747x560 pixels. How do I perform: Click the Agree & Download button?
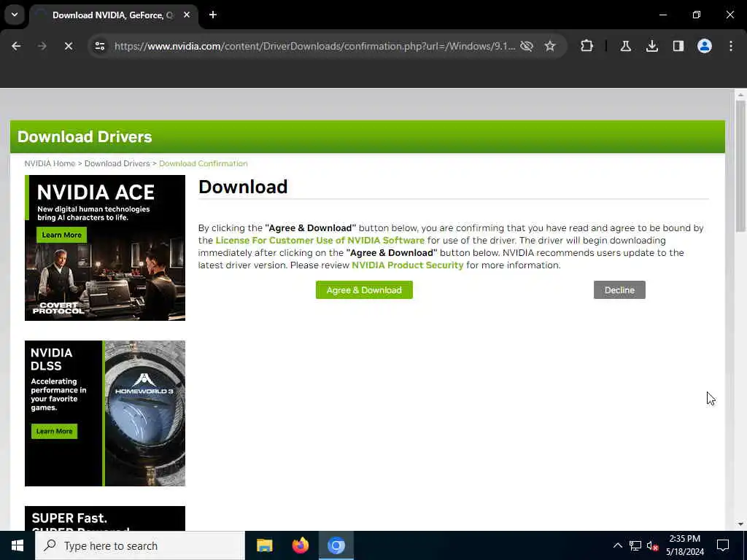click(x=364, y=290)
